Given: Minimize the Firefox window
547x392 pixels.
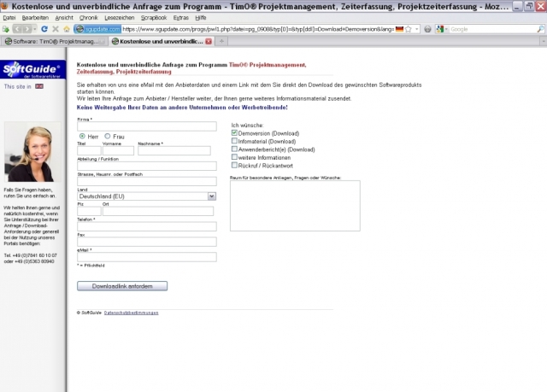Looking at the screenshot, I should pos(518,6).
